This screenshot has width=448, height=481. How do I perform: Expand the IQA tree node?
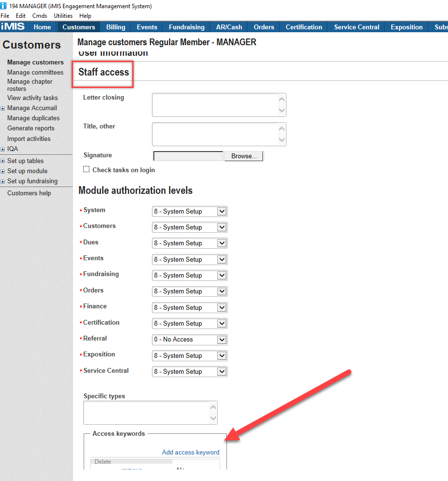pyautogui.click(x=3, y=149)
